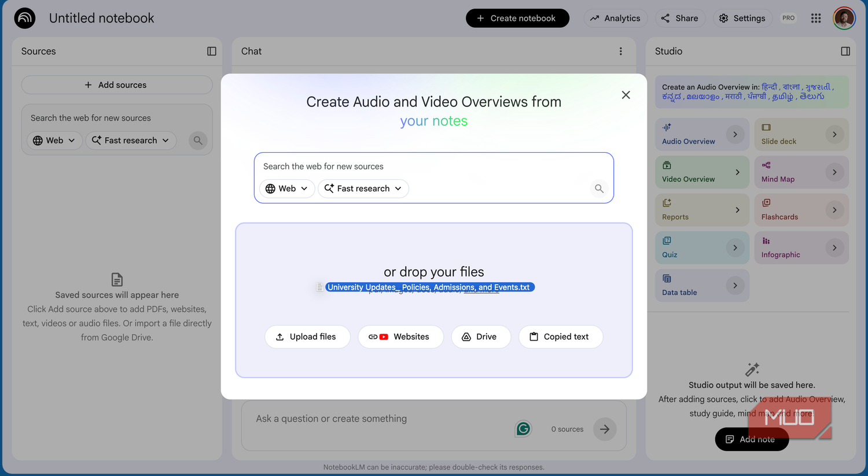The height and width of the screenshot is (476, 868).
Task: Open Fast research dropdown in dialog
Action: (x=363, y=189)
